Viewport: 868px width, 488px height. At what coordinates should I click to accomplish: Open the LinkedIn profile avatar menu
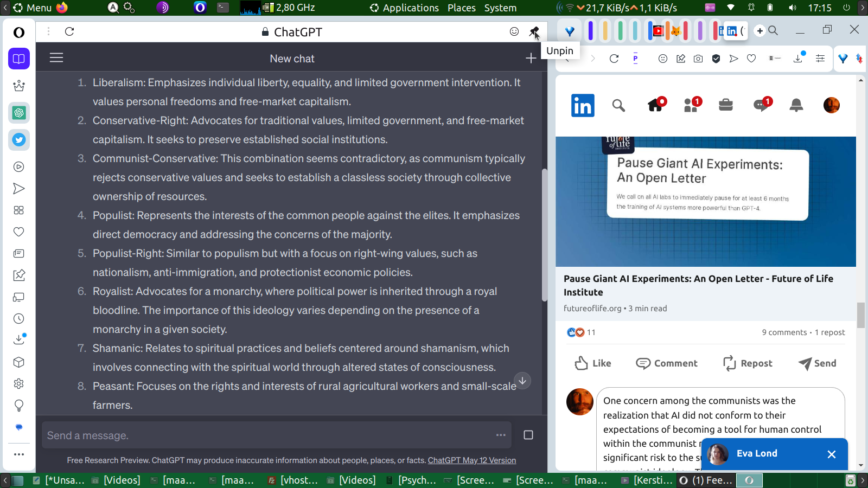click(x=831, y=105)
